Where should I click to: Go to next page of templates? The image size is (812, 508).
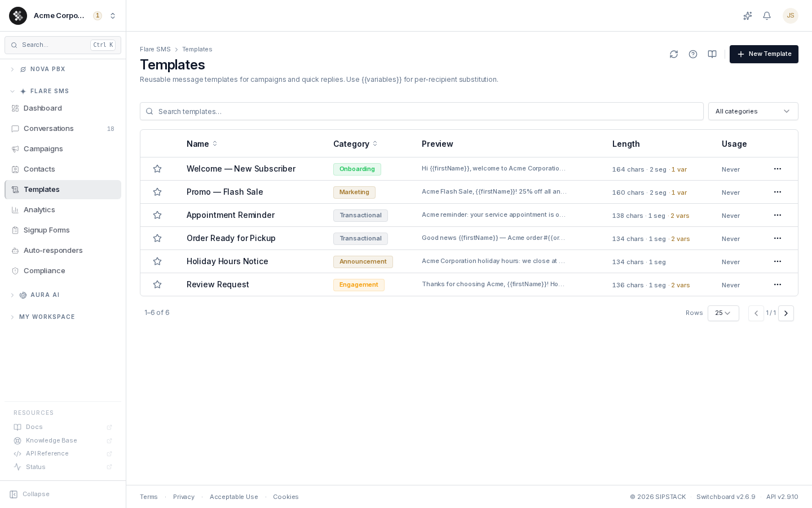tap(786, 313)
